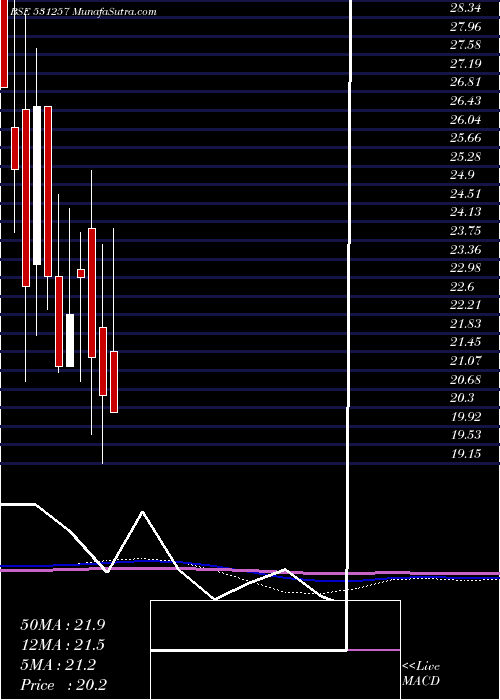
Task: Click the 25.28 price axis label
Action: [465, 157]
